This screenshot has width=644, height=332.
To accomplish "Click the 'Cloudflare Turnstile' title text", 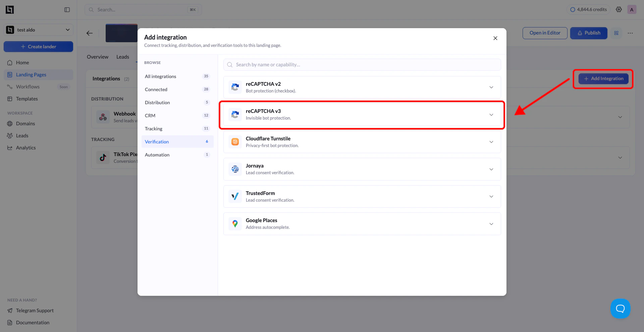I will coord(268,138).
